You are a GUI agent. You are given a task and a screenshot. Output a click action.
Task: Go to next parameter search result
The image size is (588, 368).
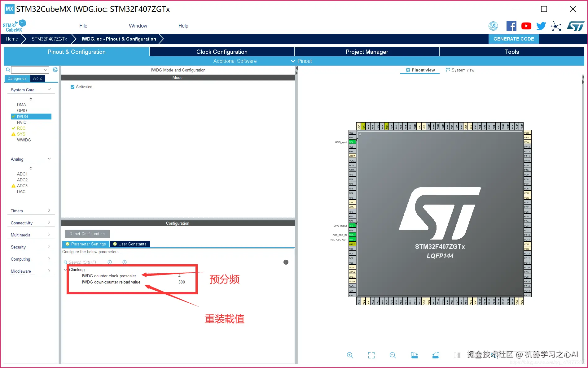point(125,262)
